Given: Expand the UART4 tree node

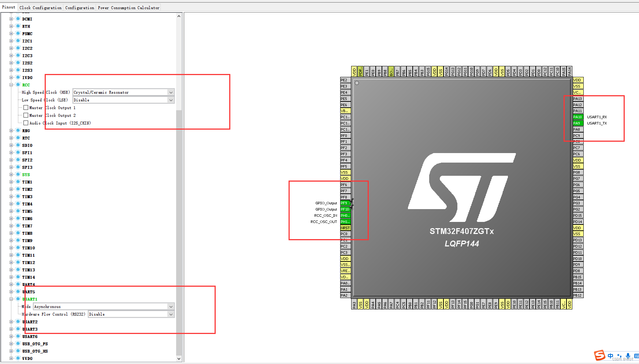Looking at the screenshot, I should 11,284.
